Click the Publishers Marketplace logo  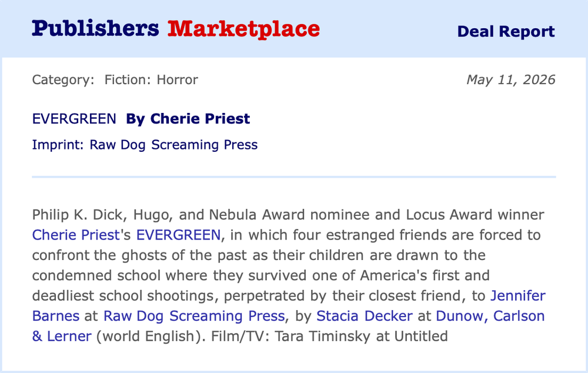click(x=175, y=29)
